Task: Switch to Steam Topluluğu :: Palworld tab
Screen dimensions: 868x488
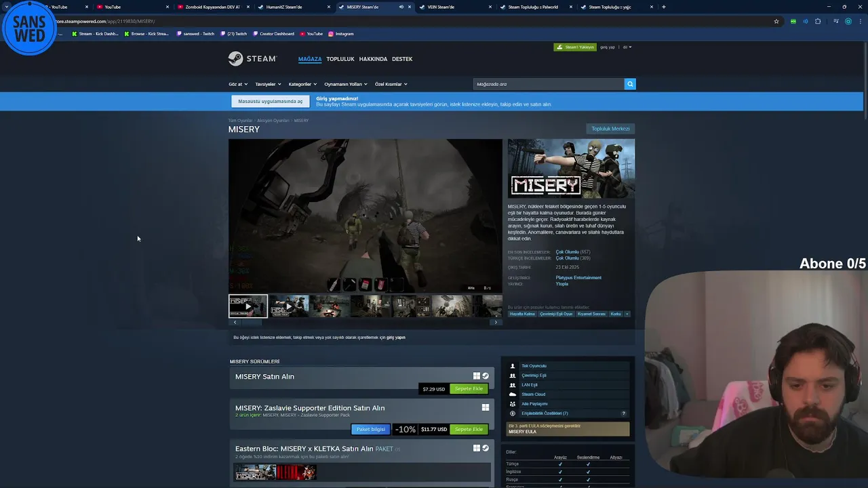Action: click(536, 7)
